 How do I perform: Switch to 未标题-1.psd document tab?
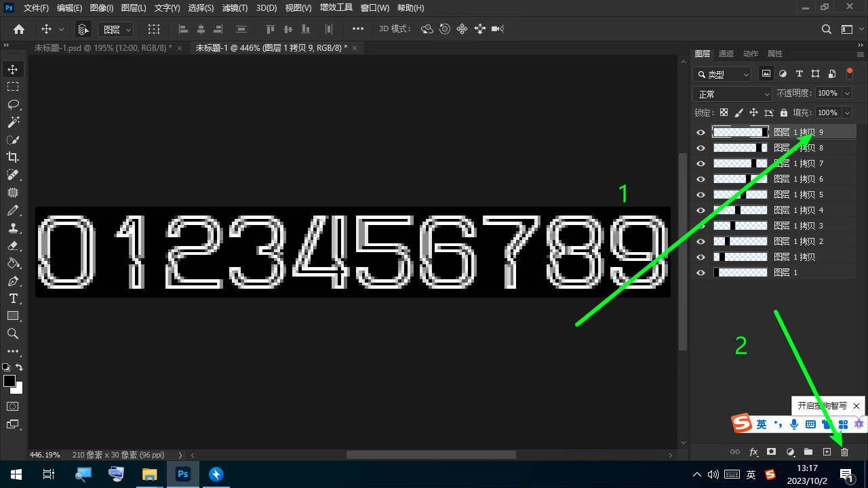coord(103,47)
